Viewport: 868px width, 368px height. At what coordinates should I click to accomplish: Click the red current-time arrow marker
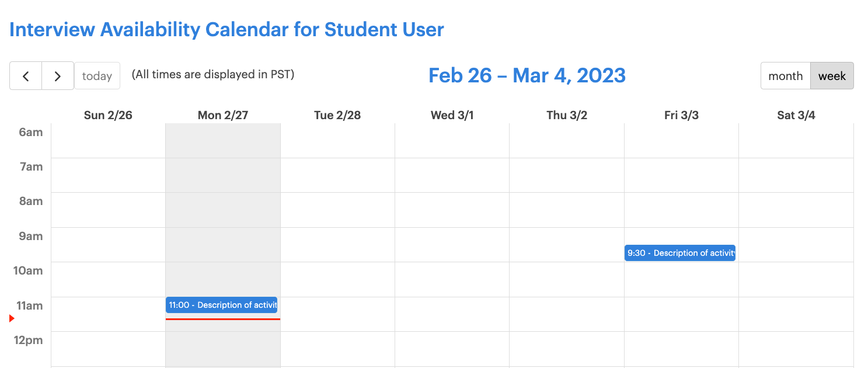click(12, 318)
